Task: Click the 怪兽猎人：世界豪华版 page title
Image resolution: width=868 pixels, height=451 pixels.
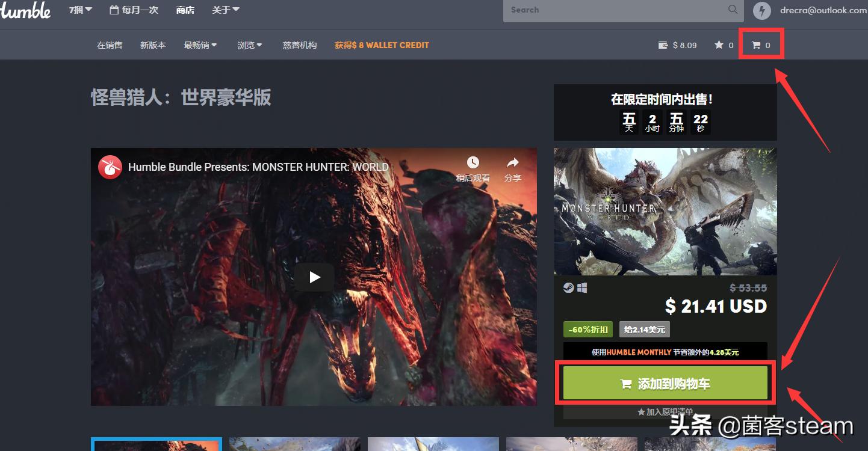Action: click(x=181, y=97)
